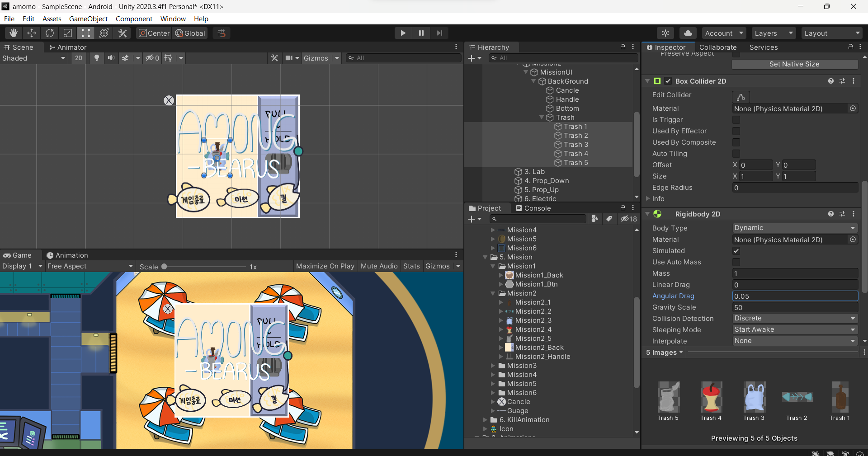Collapse the Trash object in Hierarchy
The height and width of the screenshot is (456, 868).
coord(542,118)
